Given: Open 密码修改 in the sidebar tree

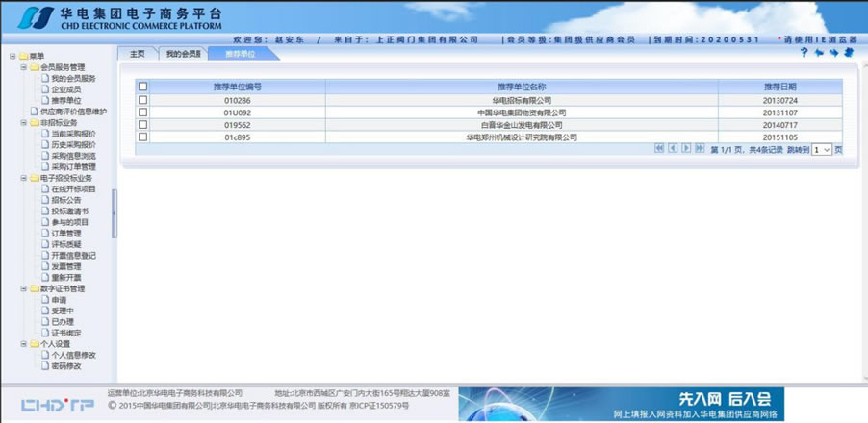Looking at the screenshot, I should pos(66,365).
